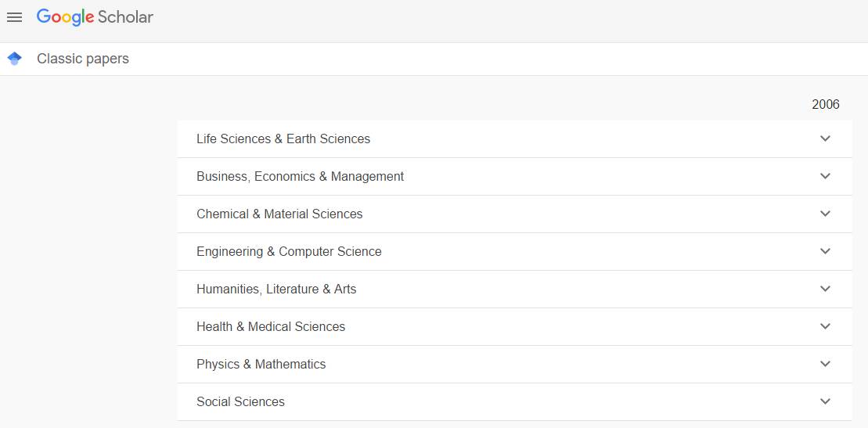Image resolution: width=868 pixels, height=428 pixels.
Task: Expand Health & Medical Sciences chevron
Action: click(x=825, y=326)
